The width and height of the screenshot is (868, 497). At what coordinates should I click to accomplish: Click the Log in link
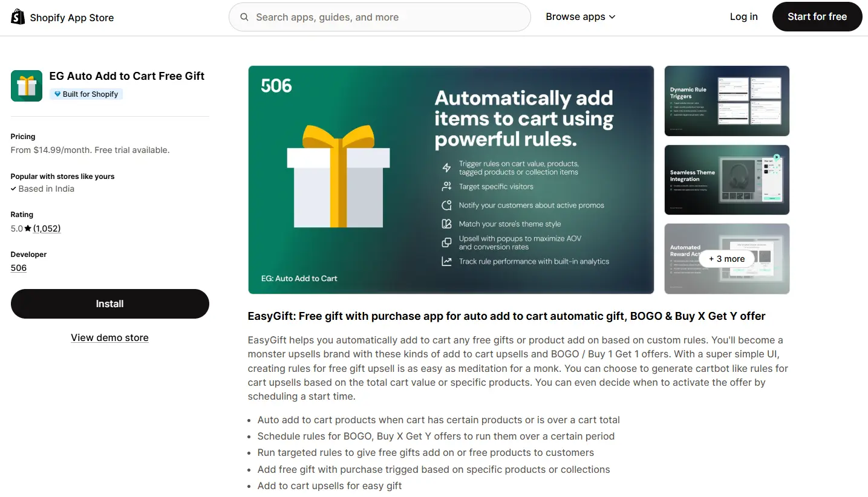tap(743, 17)
